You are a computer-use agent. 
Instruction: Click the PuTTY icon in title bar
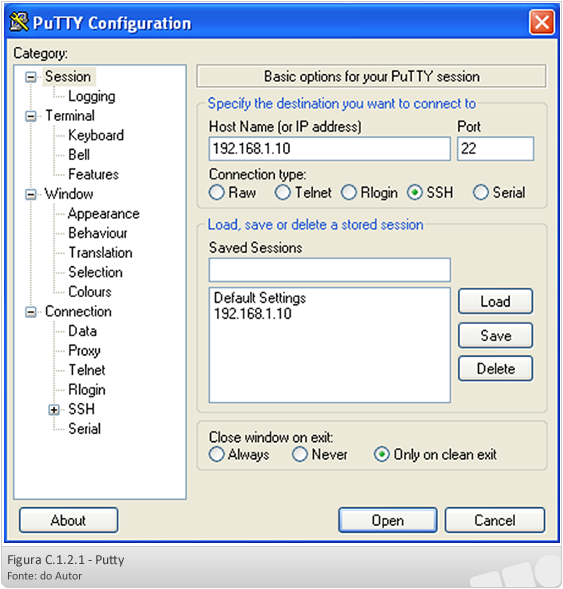click(x=19, y=22)
